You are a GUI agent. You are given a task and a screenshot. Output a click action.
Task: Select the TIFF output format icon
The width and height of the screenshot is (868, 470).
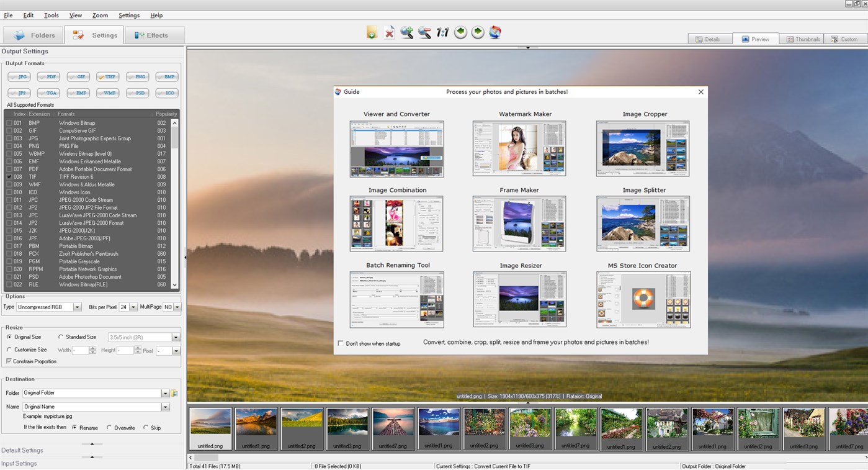(x=107, y=76)
